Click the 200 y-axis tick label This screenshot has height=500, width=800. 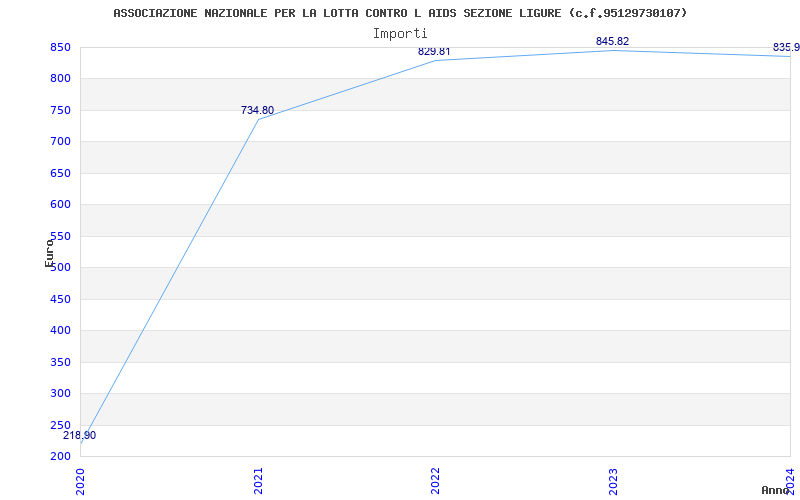[60, 456]
